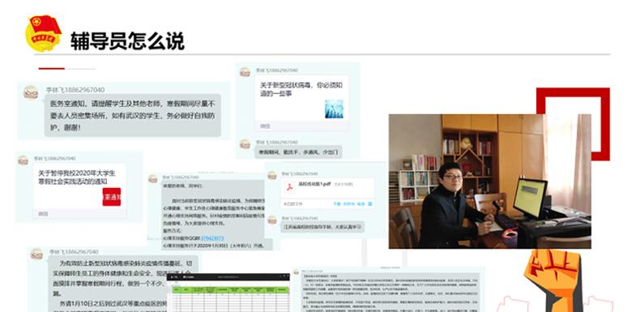Click the download link under the PDF file
This screenshot has height=312, width=644.
tap(336, 203)
